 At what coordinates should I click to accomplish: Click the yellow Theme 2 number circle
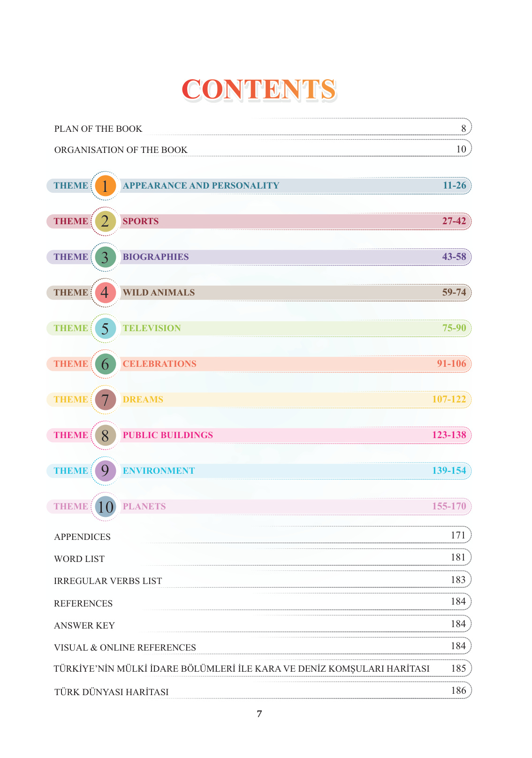coord(105,221)
